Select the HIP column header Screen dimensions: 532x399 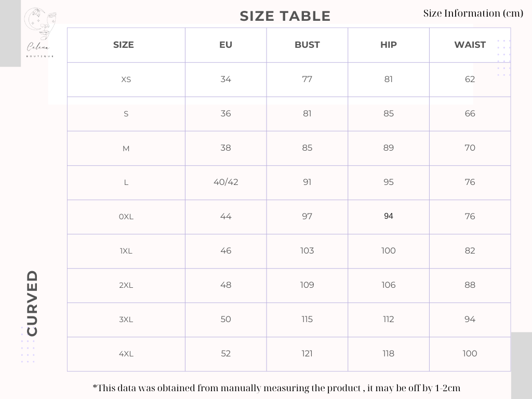click(389, 45)
